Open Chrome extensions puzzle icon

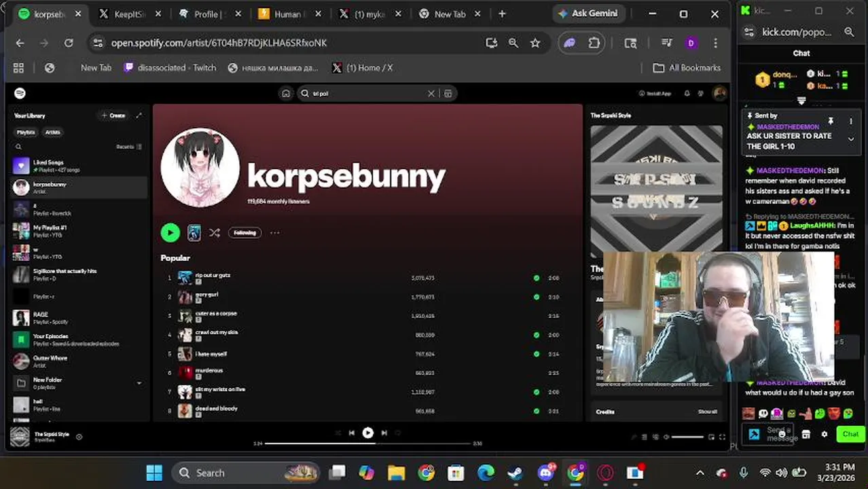(594, 43)
